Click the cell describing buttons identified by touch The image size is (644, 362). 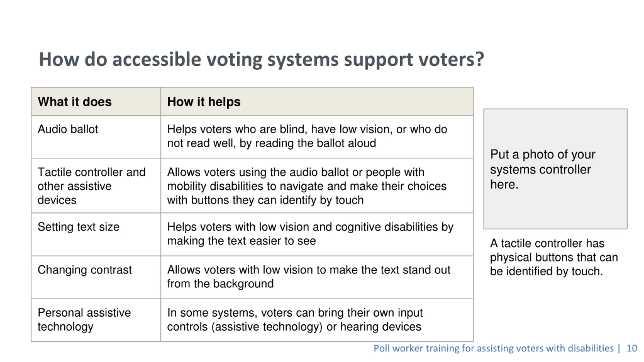tap(317, 186)
